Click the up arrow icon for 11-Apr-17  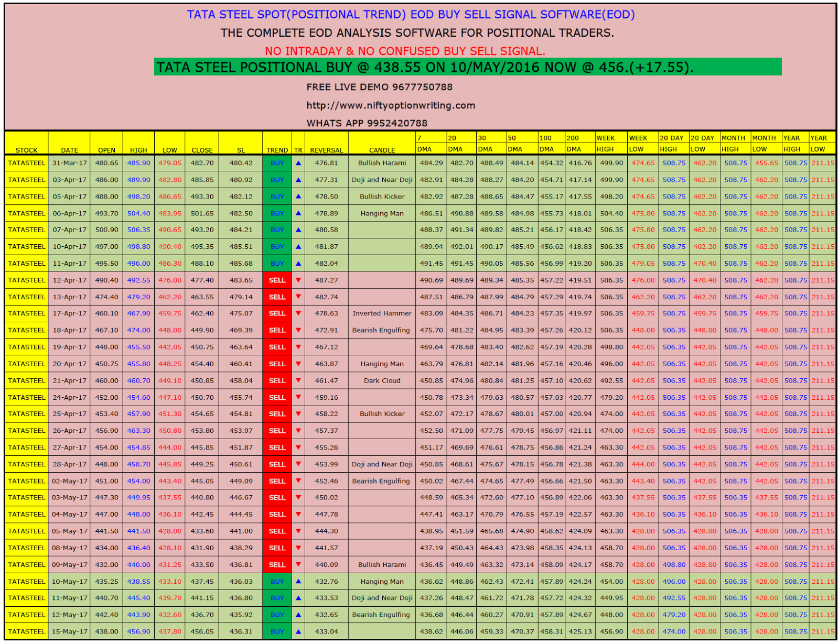298,263
